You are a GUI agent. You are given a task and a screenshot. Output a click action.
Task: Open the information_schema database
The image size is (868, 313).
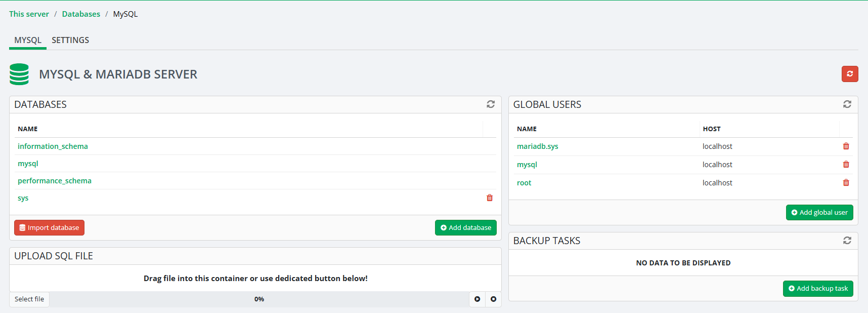pos(53,146)
